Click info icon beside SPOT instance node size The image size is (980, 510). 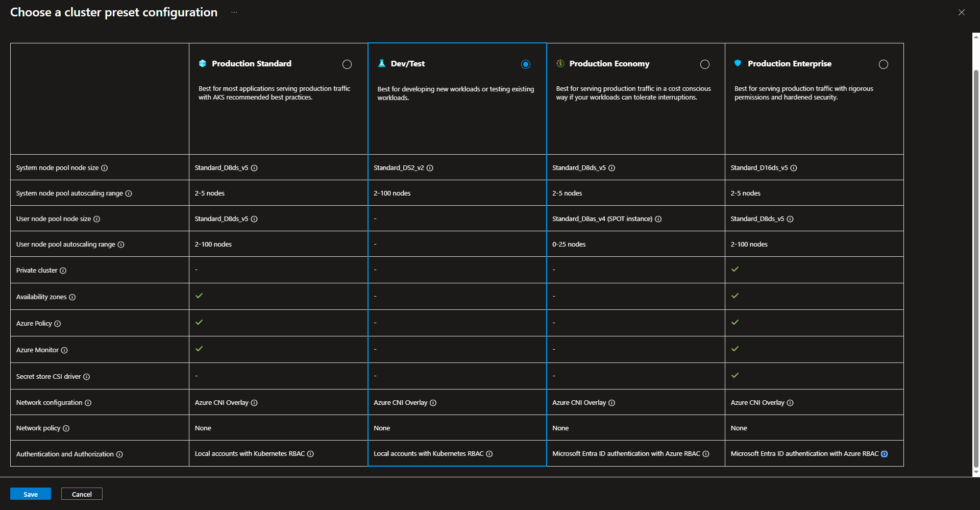[x=658, y=219]
